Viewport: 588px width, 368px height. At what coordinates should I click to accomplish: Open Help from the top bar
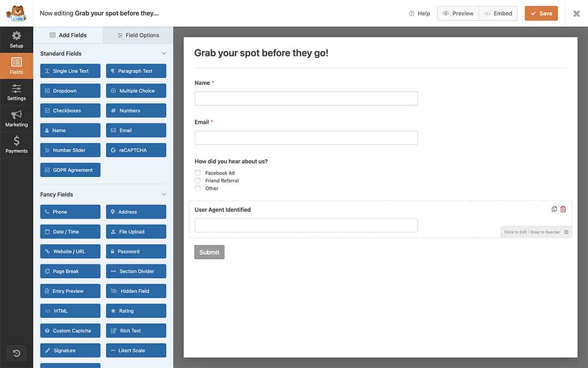419,13
